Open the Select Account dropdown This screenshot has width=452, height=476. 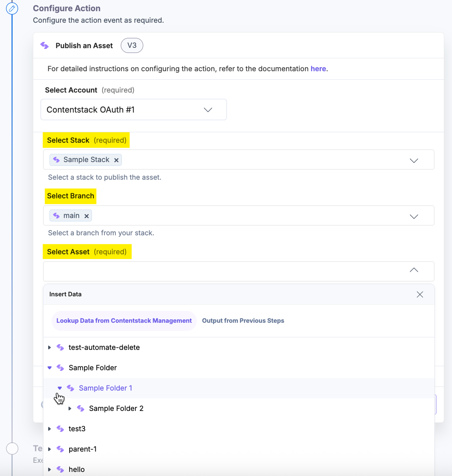pos(133,110)
